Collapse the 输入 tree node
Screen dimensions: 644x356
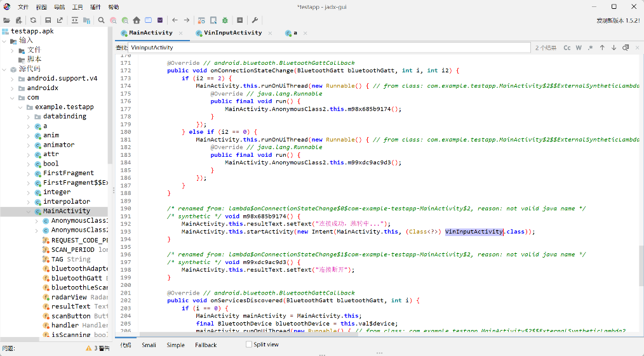coord(4,41)
